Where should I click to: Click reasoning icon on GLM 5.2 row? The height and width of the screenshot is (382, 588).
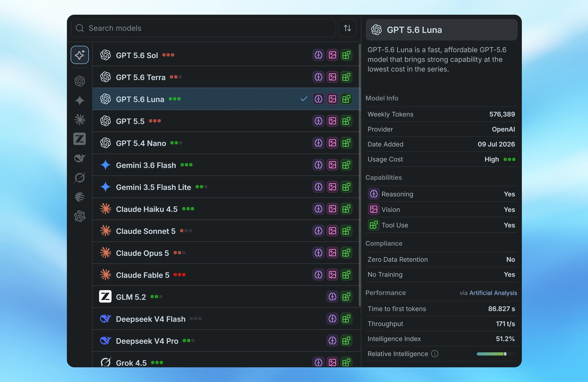pos(332,297)
